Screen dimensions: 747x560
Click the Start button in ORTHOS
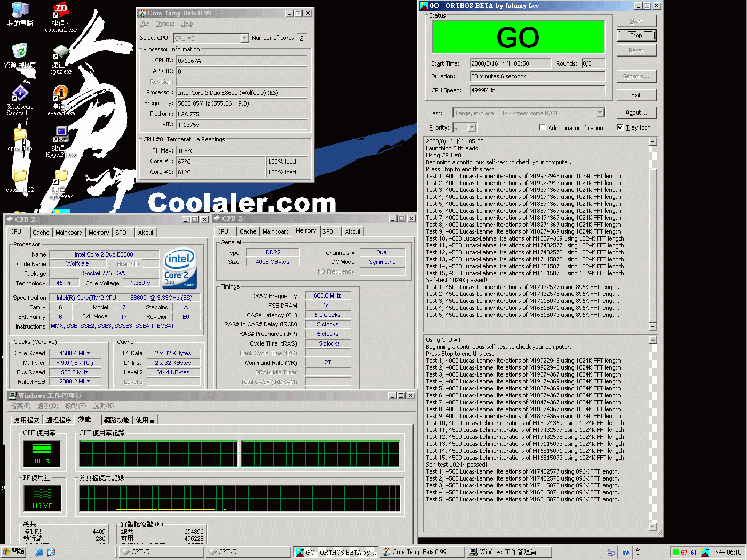point(636,21)
